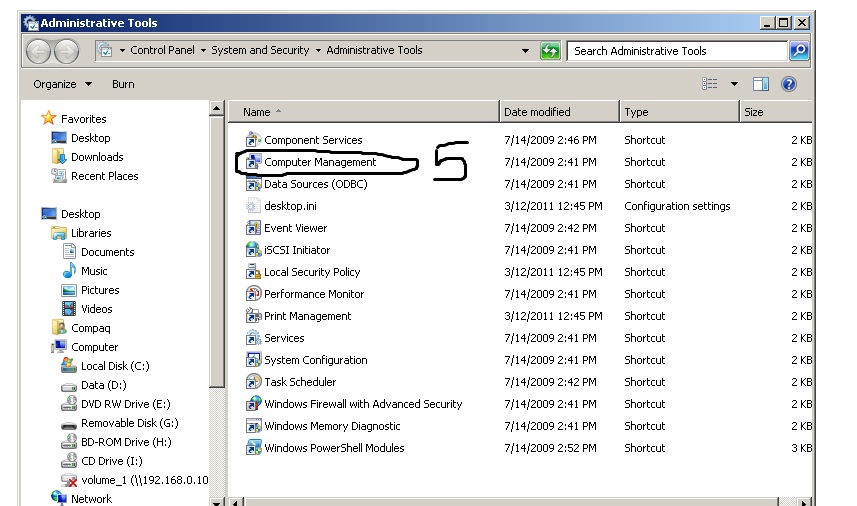Click the Windows PowerShell Modules icon
This screenshot has height=506, width=857.
253,448
